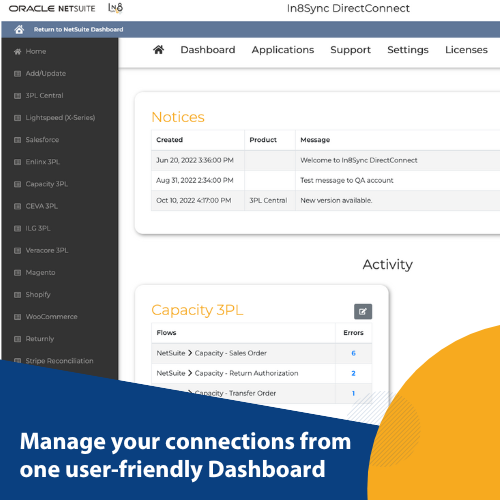Click the Salesforce sidebar icon
500x500 pixels.
click(17, 140)
